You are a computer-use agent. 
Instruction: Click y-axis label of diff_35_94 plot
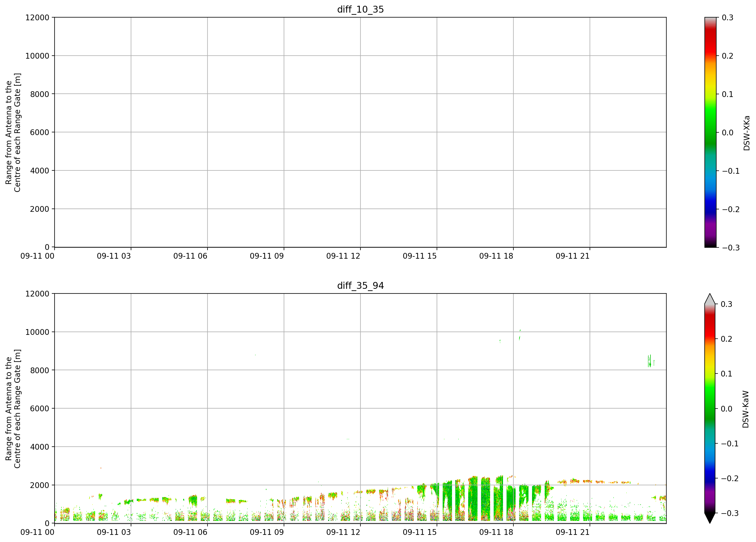13,408
